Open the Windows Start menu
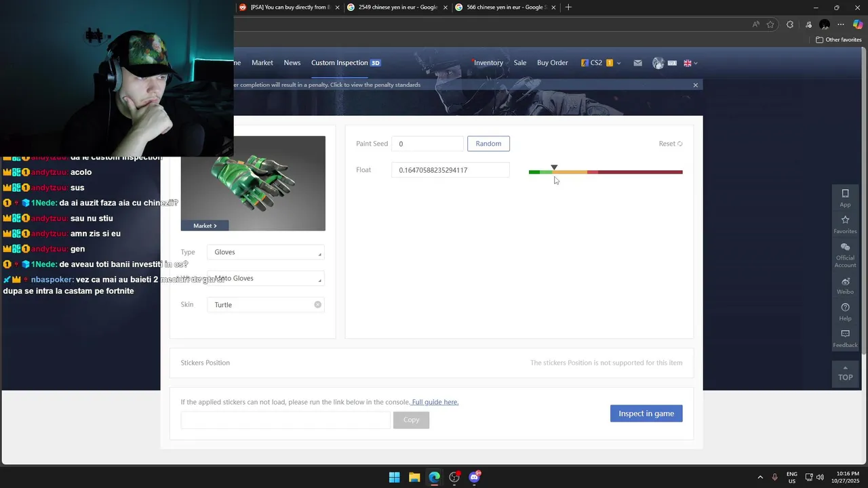The image size is (868, 488). pyautogui.click(x=394, y=477)
